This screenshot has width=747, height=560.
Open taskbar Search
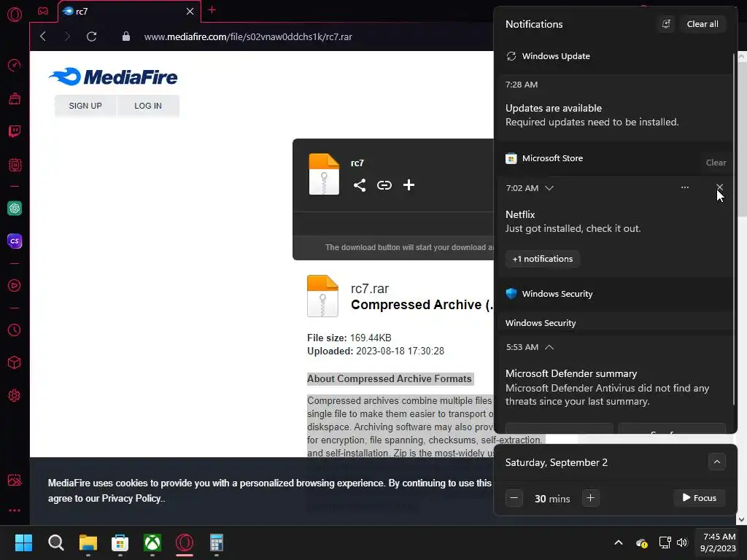pos(55,542)
